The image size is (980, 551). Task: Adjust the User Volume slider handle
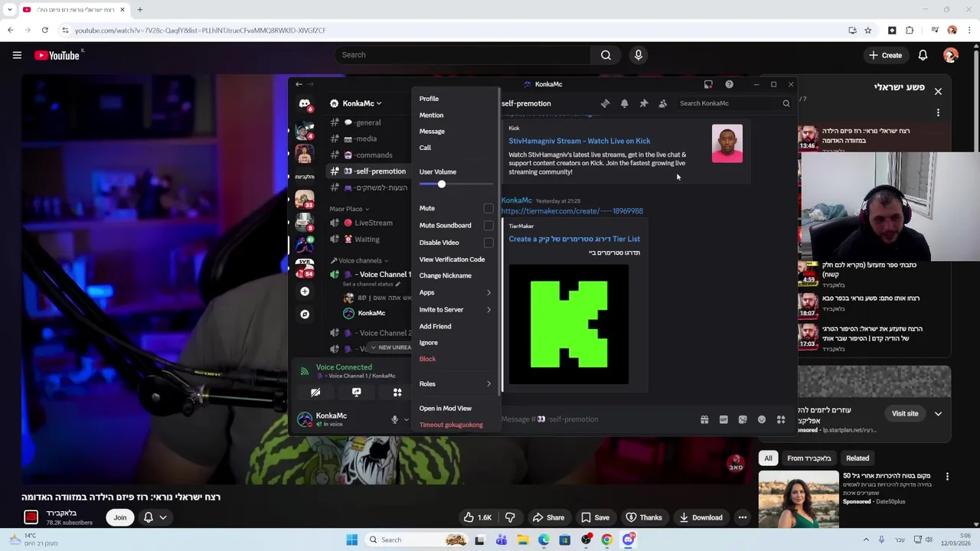pos(442,184)
